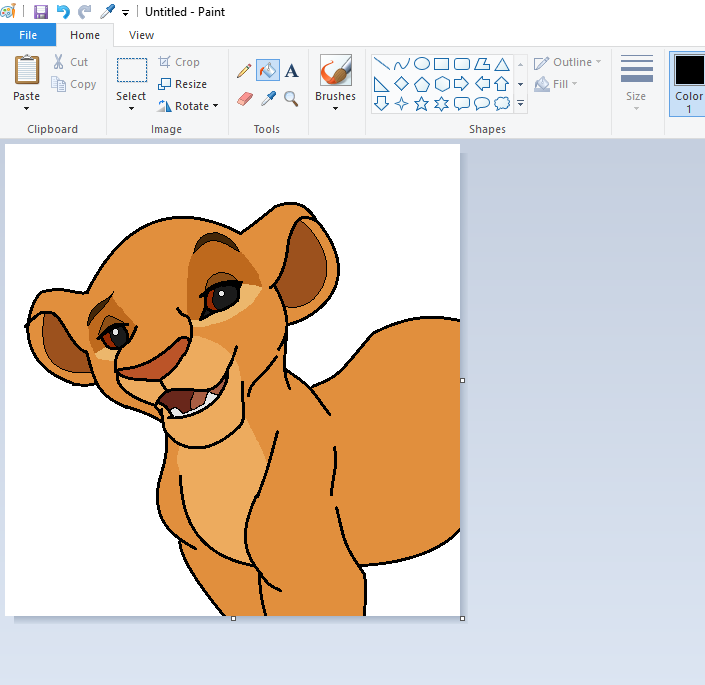Choose the Rectangle shape
This screenshot has height=685, width=705.
[x=442, y=64]
